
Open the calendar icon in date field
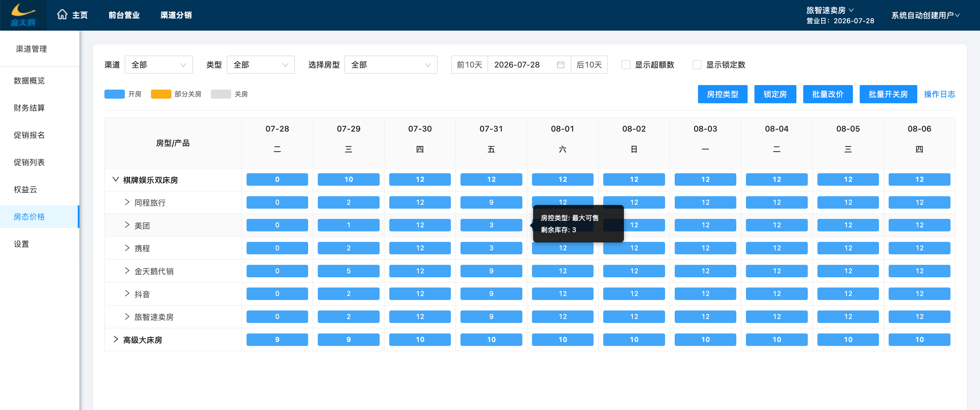[x=560, y=65]
